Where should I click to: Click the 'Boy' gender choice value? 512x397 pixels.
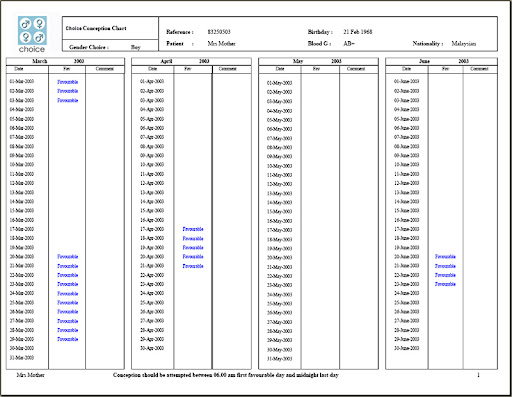pyautogui.click(x=136, y=47)
